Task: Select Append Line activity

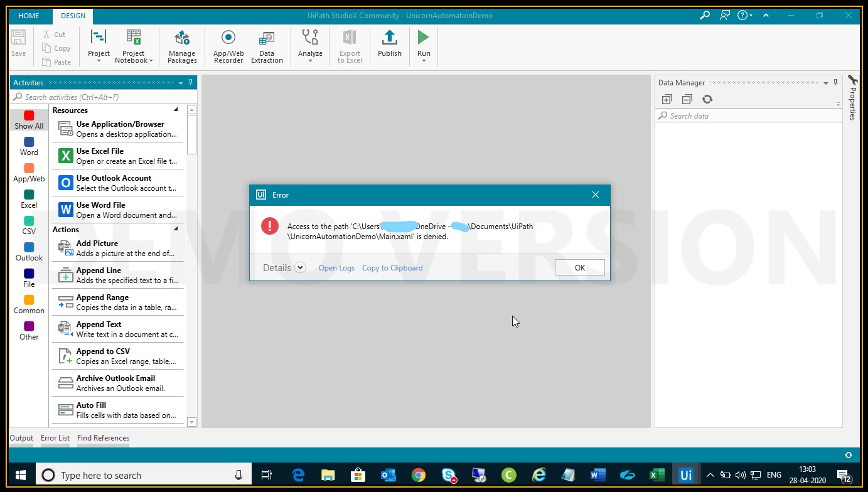Action: click(x=118, y=275)
